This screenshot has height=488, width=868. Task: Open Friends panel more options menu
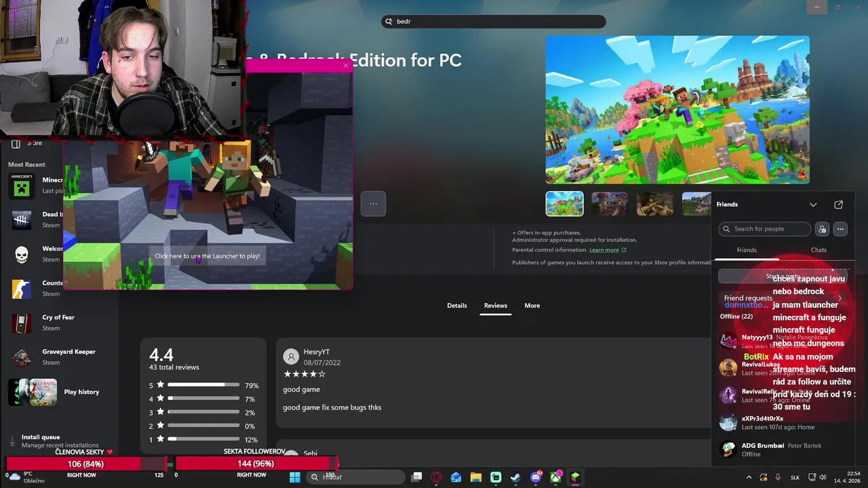pos(840,229)
